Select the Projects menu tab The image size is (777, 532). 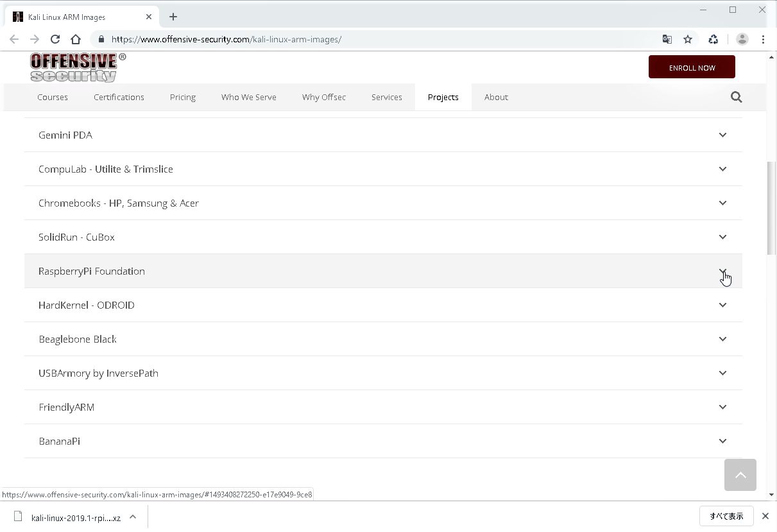click(443, 97)
